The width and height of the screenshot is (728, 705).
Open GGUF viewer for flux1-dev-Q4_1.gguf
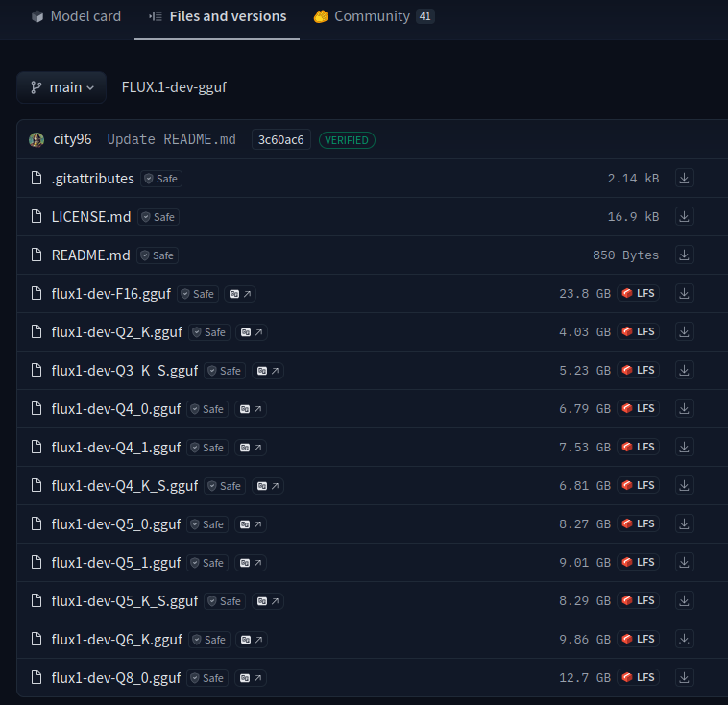coord(251,448)
